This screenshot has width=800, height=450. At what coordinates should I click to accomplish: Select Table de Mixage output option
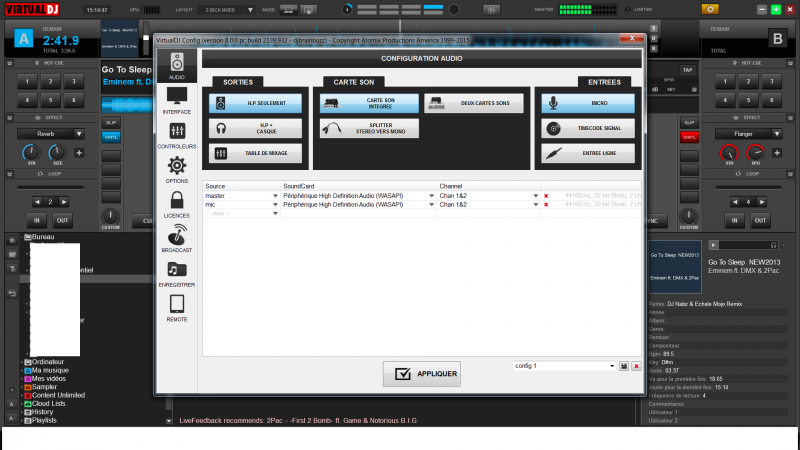click(255, 153)
